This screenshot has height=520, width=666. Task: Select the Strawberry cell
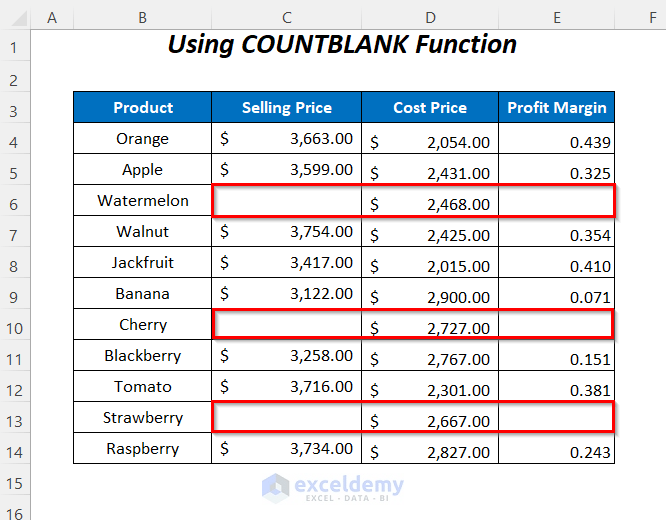click(x=143, y=418)
